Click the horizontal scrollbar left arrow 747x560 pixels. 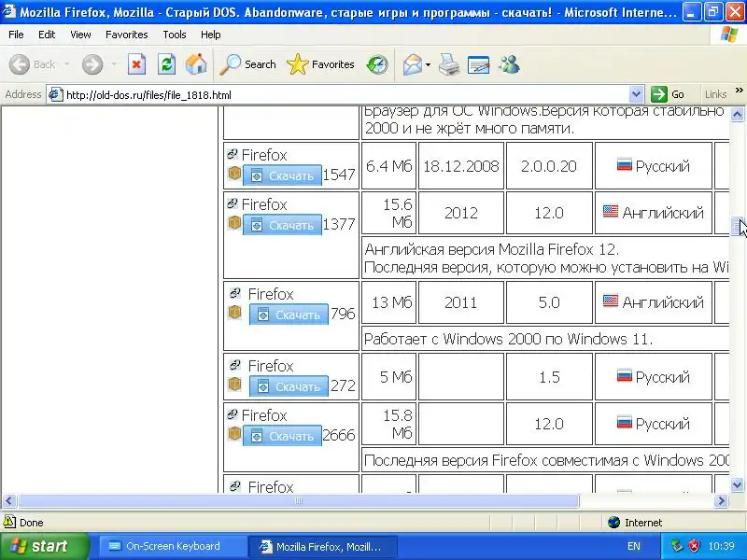9,500
